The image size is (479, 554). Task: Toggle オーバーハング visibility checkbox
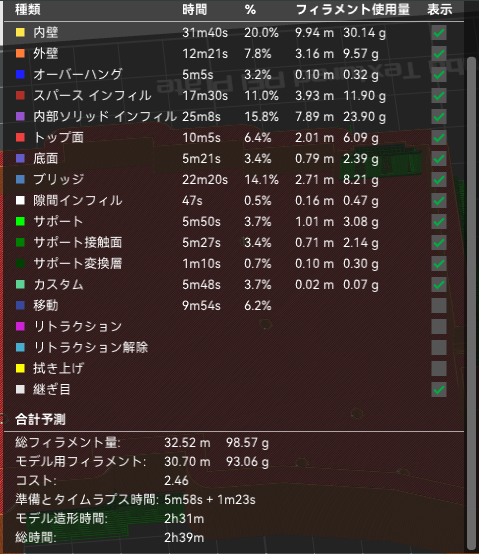(x=439, y=75)
